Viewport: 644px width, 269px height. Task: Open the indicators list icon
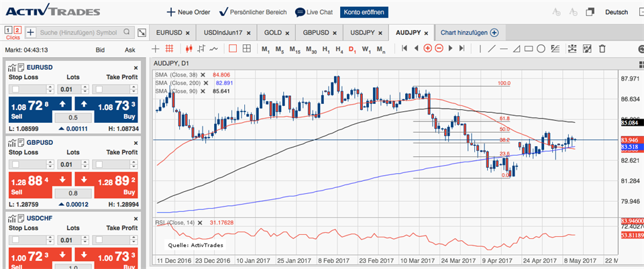pyautogui.click(x=572, y=49)
